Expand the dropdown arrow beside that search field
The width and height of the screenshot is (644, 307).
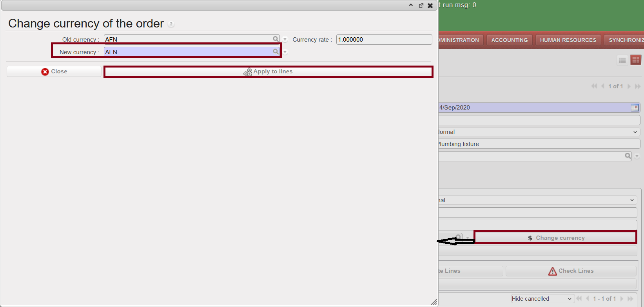[637, 156]
